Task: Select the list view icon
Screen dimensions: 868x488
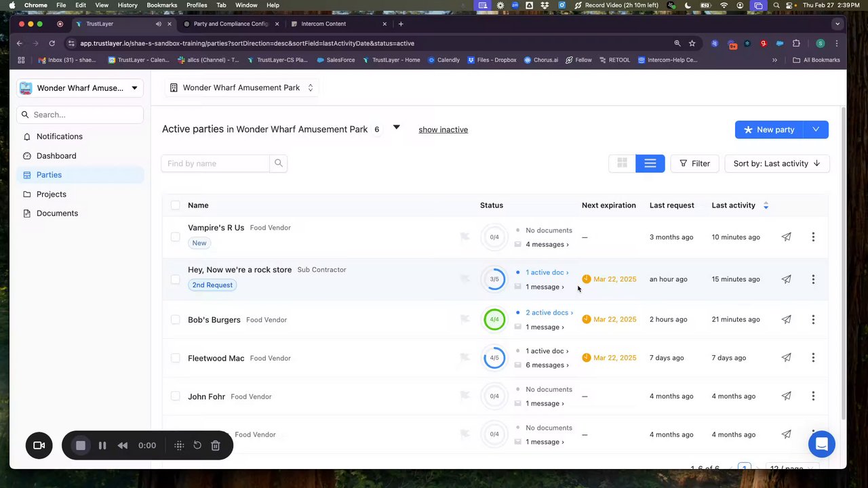Action: pyautogui.click(x=650, y=163)
